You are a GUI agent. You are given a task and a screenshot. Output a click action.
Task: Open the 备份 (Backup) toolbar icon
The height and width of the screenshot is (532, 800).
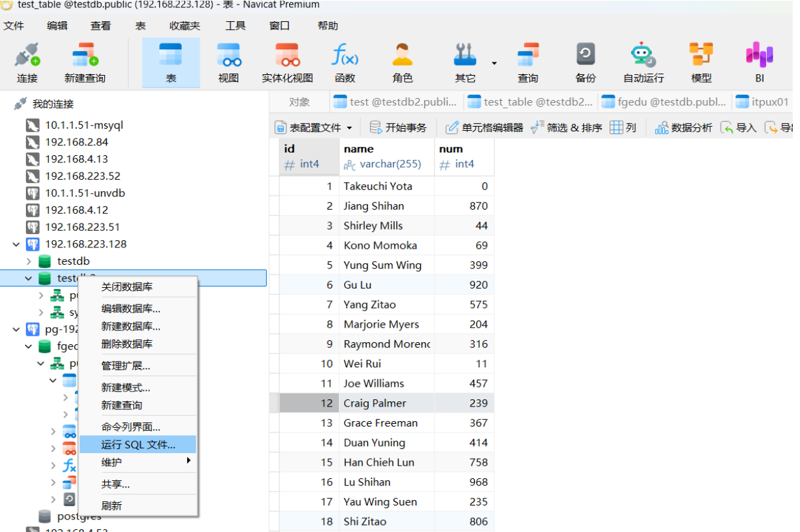585,62
